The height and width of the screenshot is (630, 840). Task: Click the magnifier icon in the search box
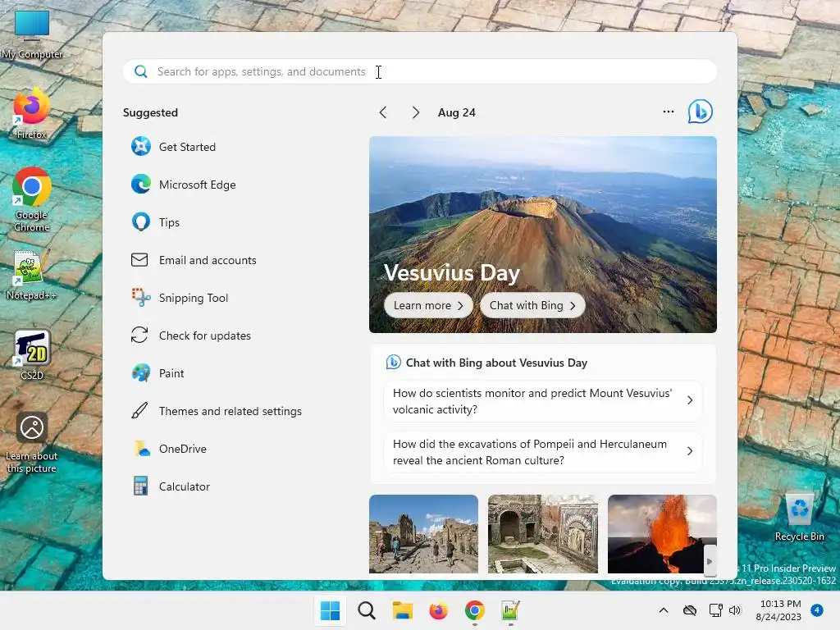tap(141, 72)
